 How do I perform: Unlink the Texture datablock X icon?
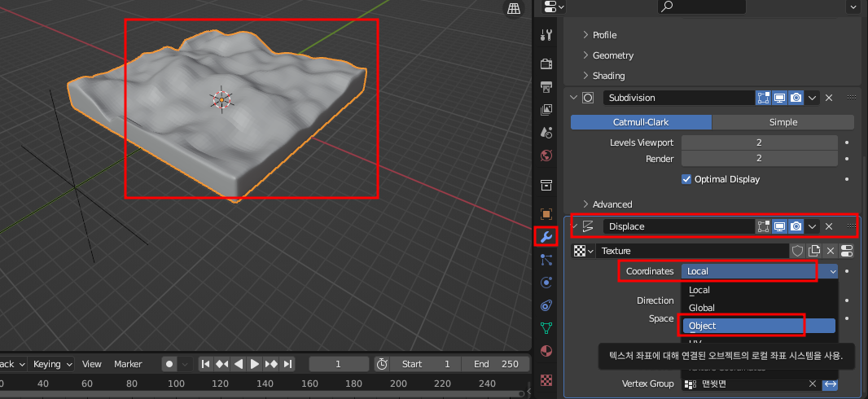click(x=831, y=251)
